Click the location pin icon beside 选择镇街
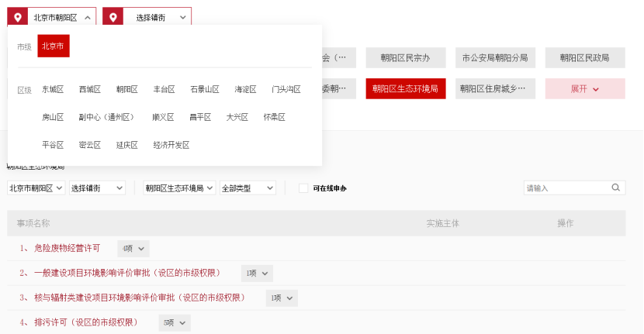644x334 pixels. click(113, 17)
